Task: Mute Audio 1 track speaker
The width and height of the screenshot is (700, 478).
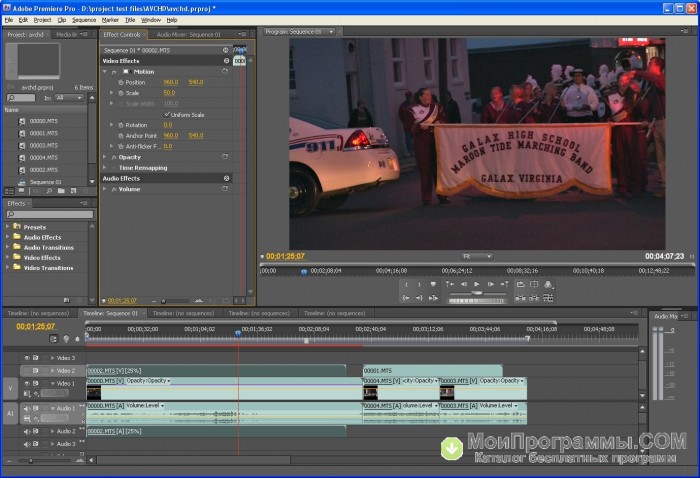Action: click(27, 408)
